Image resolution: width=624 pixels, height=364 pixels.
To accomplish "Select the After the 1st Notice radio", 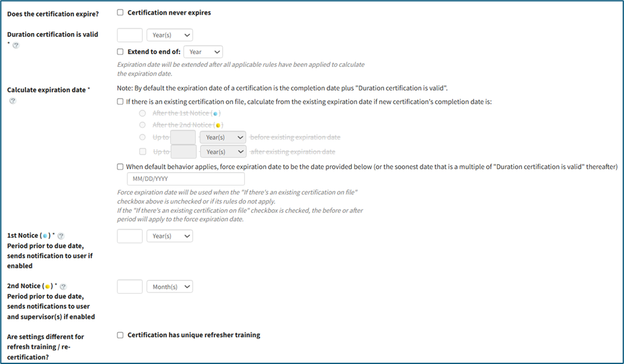I will (x=142, y=113).
